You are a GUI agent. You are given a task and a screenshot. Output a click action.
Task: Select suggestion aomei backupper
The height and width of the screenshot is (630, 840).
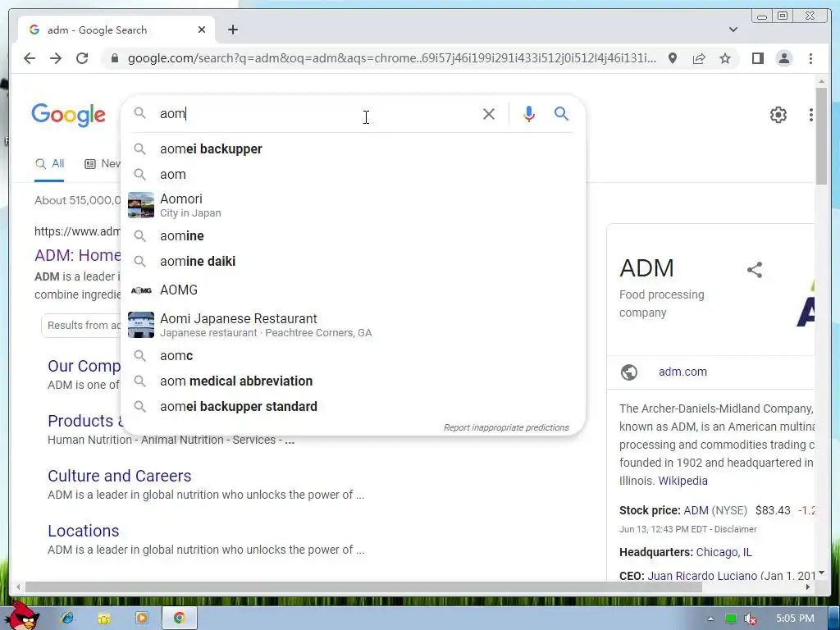click(354, 149)
